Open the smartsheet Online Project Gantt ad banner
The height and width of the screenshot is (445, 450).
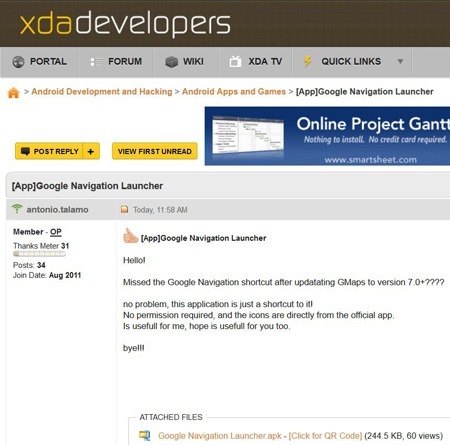(327, 136)
